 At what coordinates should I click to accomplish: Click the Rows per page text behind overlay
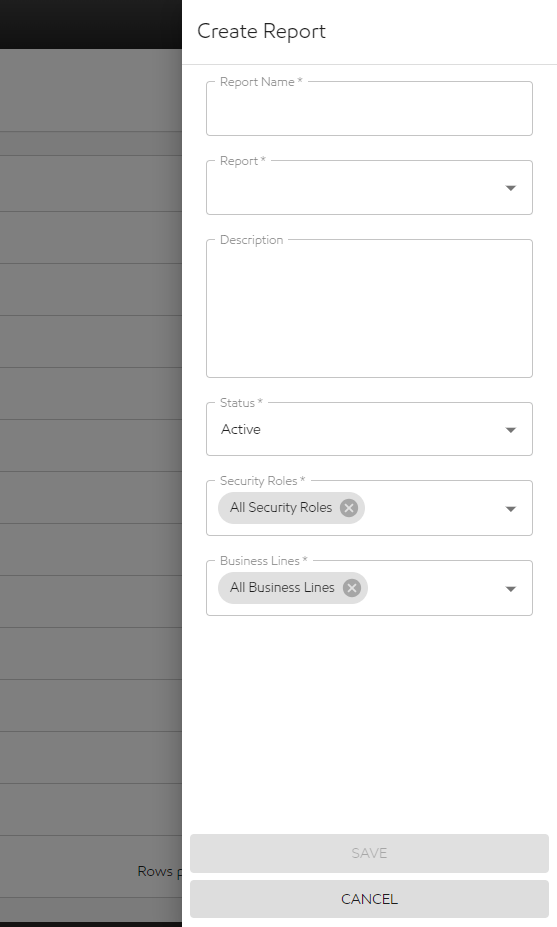[160, 871]
